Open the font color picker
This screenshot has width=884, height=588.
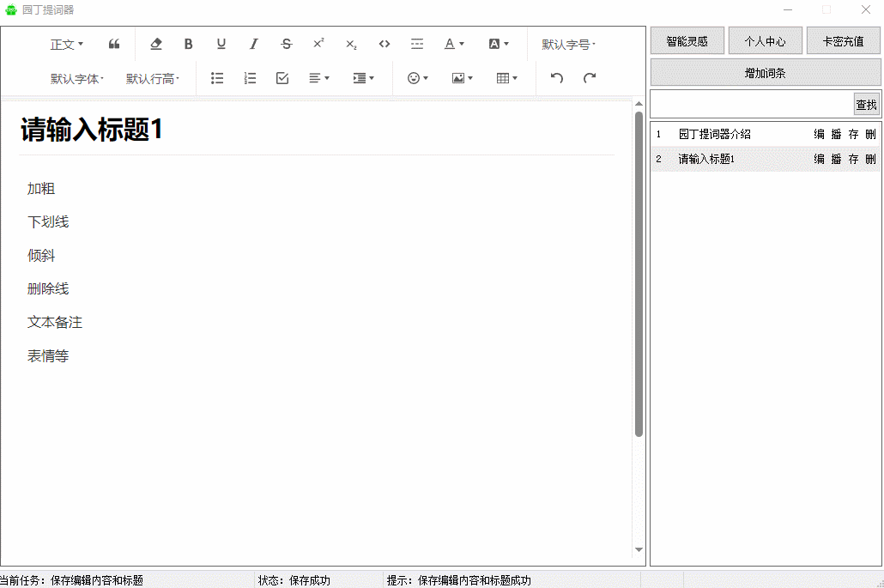tap(454, 45)
